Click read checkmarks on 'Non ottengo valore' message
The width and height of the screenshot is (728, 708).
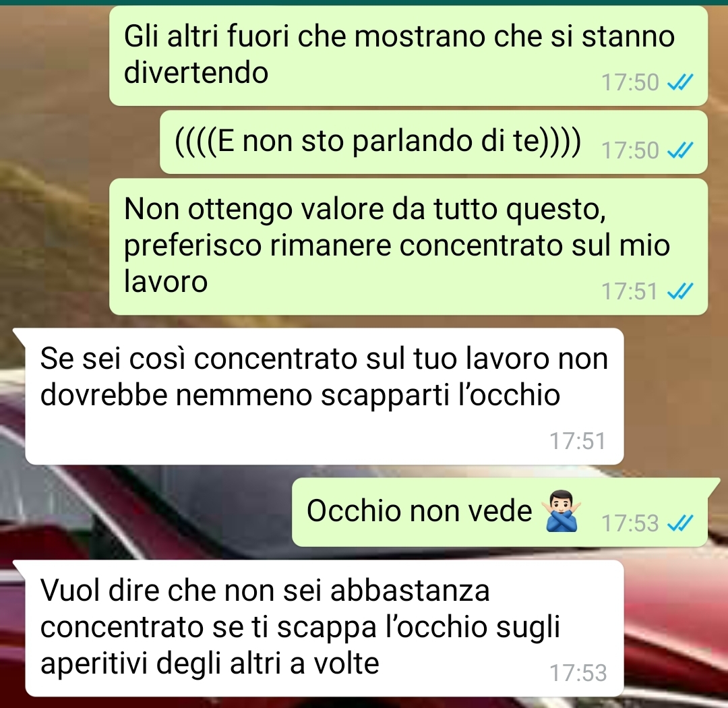679,291
